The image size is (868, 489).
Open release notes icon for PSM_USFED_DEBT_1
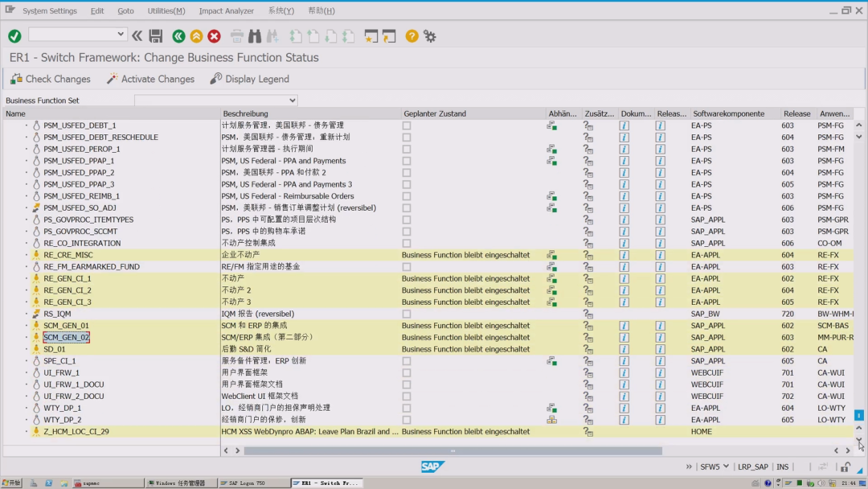(660, 125)
